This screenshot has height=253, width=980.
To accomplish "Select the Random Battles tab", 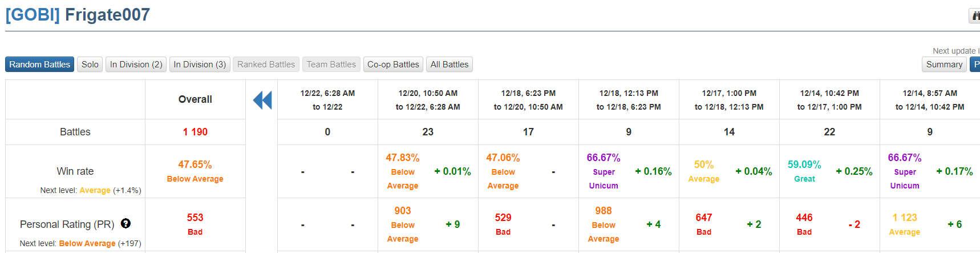I will click(x=39, y=65).
